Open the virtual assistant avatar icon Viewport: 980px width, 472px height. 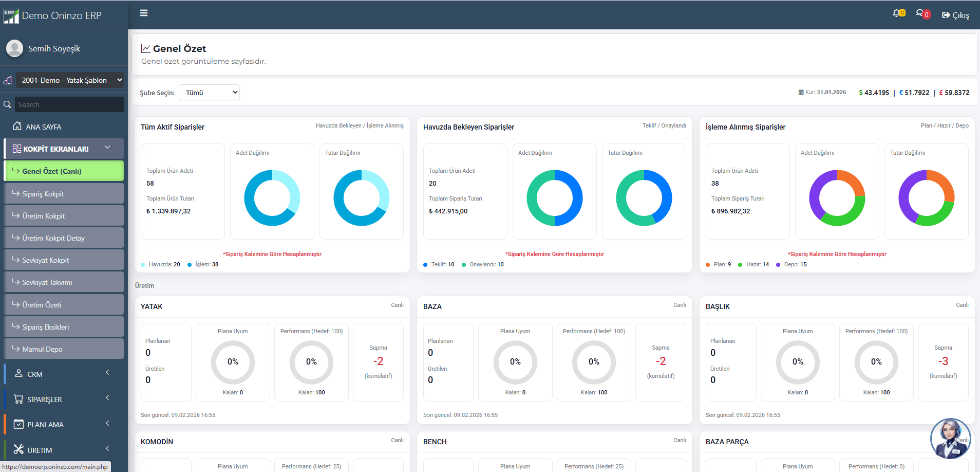pyautogui.click(x=950, y=439)
